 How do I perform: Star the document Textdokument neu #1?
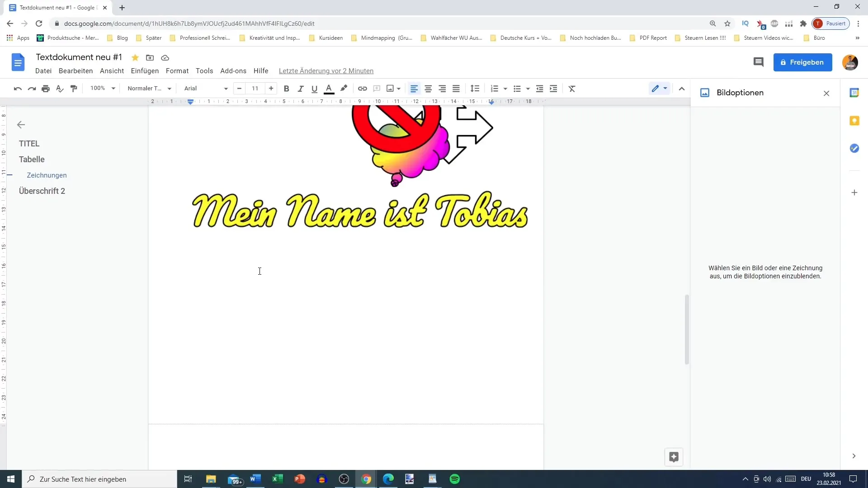tap(135, 57)
